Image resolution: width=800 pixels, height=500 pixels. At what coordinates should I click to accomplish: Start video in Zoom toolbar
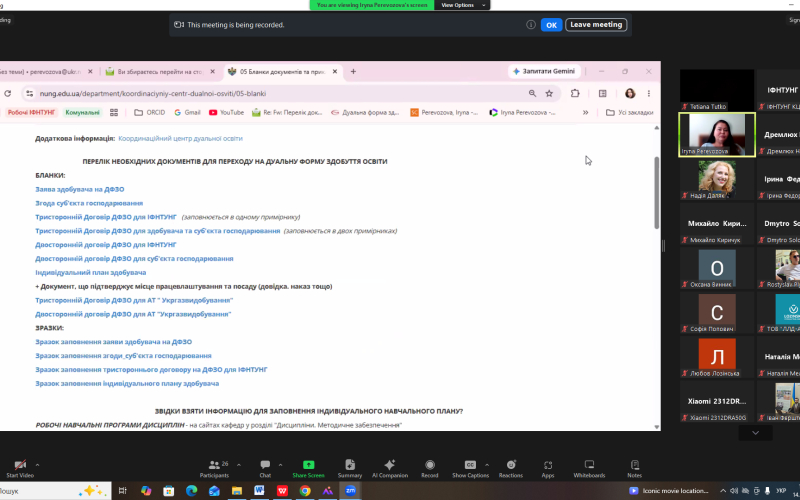(x=20, y=468)
